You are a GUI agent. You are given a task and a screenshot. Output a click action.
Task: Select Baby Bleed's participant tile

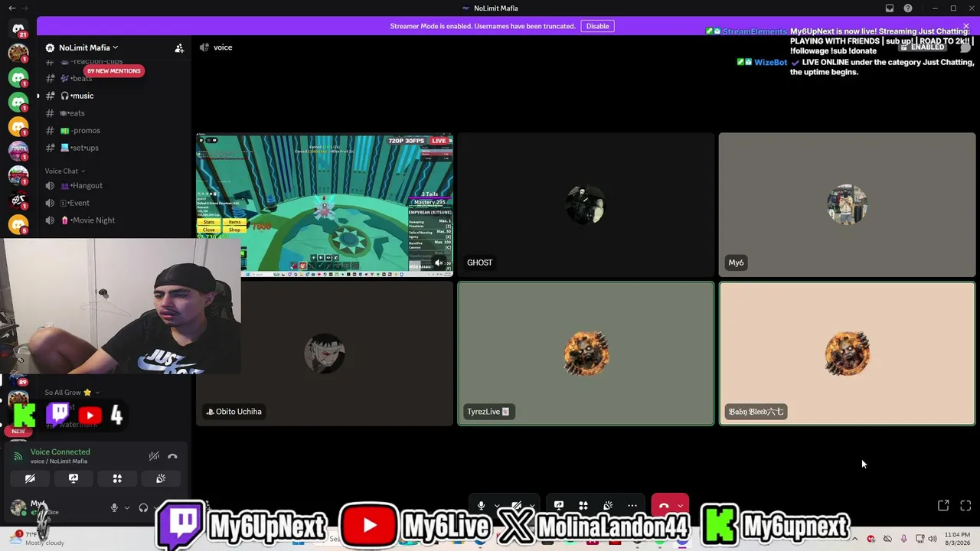pos(847,354)
